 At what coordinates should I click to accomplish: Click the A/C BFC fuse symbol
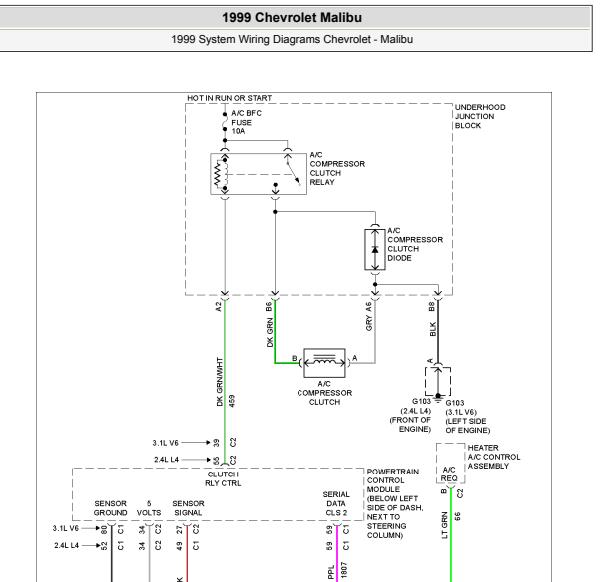point(225,122)
